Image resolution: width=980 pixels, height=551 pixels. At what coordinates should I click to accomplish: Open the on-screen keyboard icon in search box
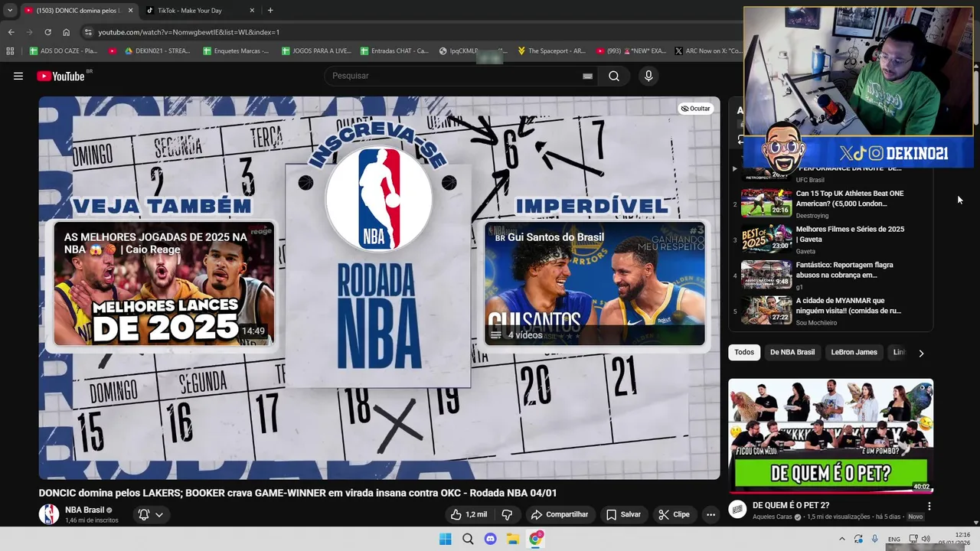coord(587,76)
